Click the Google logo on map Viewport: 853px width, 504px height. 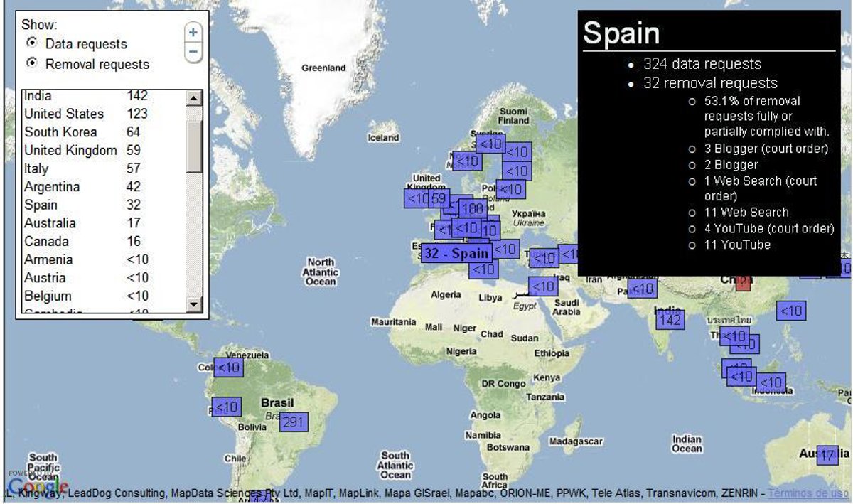click(x=36, y=488)
